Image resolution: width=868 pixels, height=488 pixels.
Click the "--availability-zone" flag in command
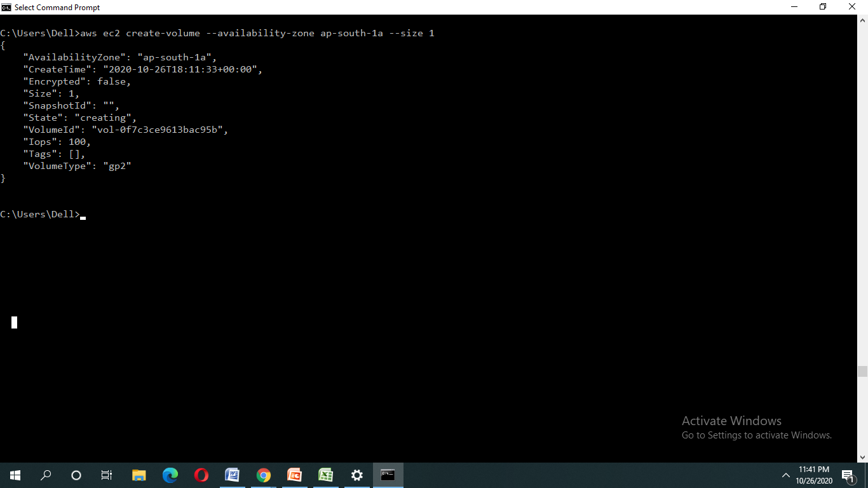click(x=260, y=33)
